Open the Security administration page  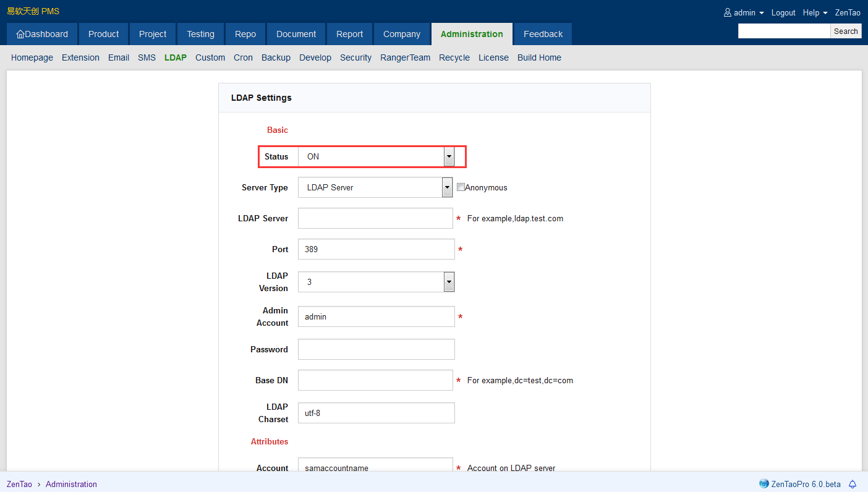click(355, 57)
